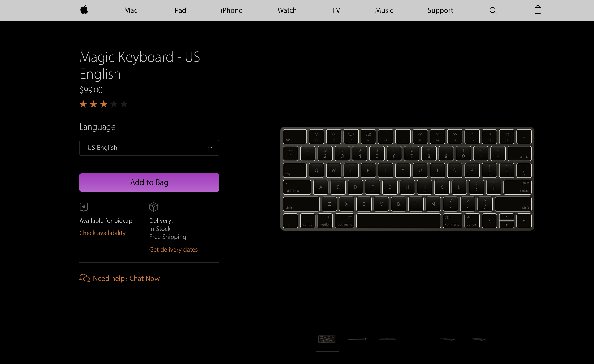Click the third orange rating star
This screenshot has width=594, height=364.
104,104
